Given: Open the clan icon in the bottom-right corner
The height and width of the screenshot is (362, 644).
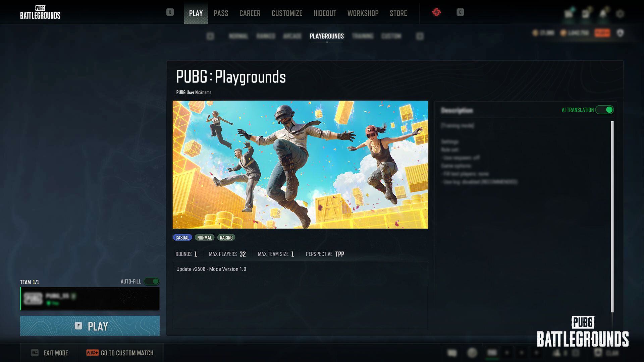Looking at the screenshot, I should (x=598, y=353).
